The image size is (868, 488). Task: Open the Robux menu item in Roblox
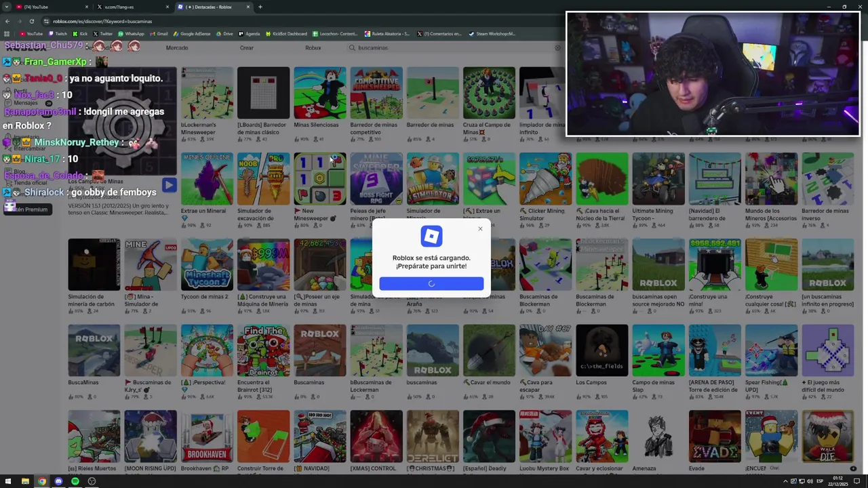(313, 47)
